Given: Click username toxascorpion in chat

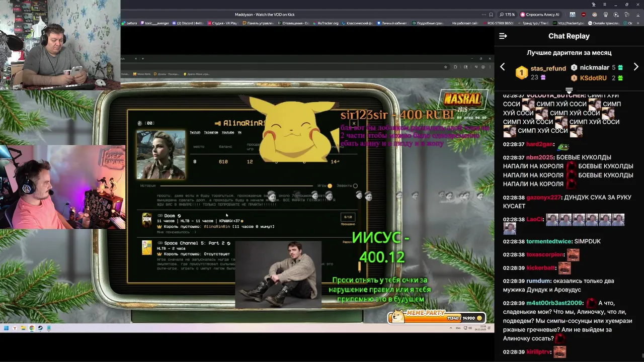Looking at the screenshot, I should [545, 255].
